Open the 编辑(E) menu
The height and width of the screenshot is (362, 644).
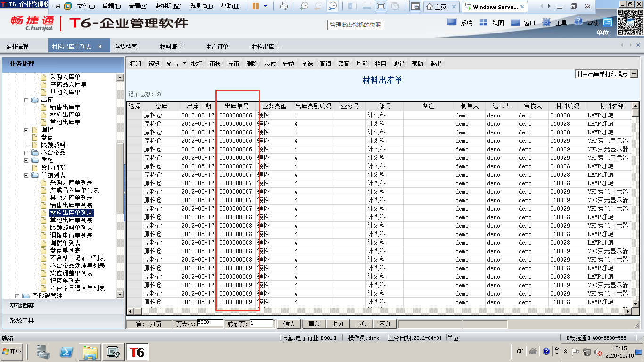point(111,7)
